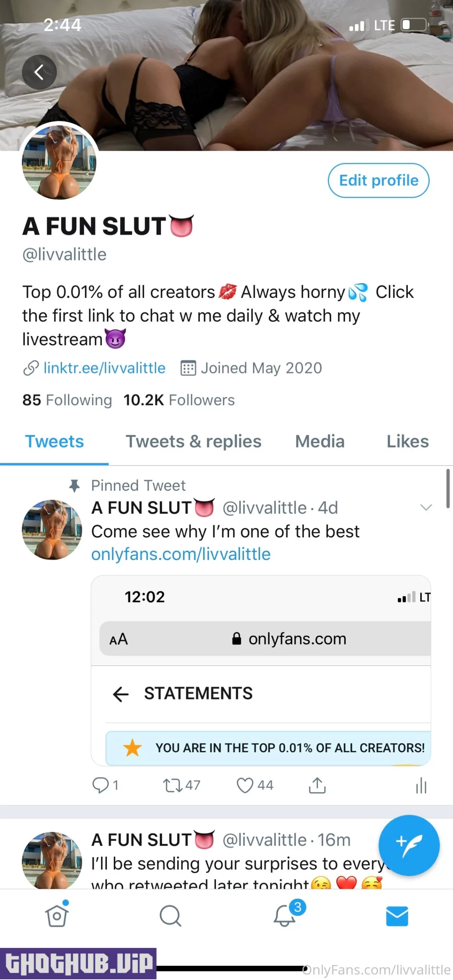Reply to the pinned tweet
Viewport: 453px width, 980px height.
point(101,785)
